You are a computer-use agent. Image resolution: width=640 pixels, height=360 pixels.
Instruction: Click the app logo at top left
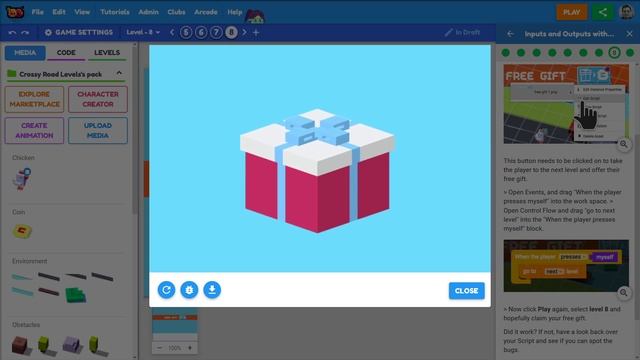point(15,12)
